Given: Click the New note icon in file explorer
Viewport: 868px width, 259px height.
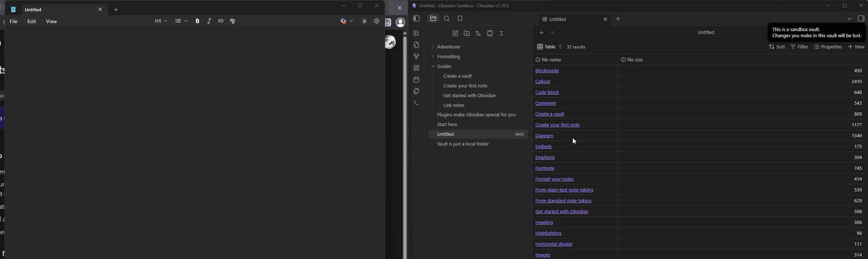Looking at the screenshot, I should [x=455, y=33].
